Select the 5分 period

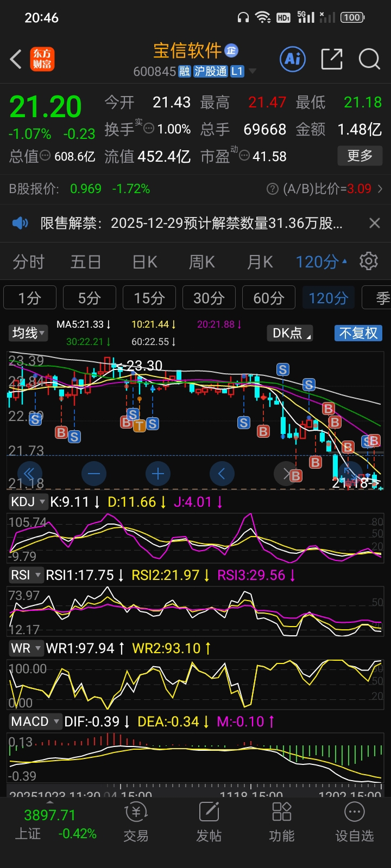(x=90, y=297)
